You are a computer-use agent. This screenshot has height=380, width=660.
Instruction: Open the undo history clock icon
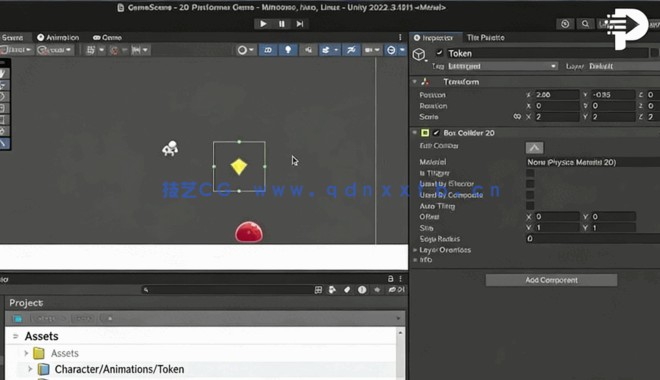click(x=565, y=24)
